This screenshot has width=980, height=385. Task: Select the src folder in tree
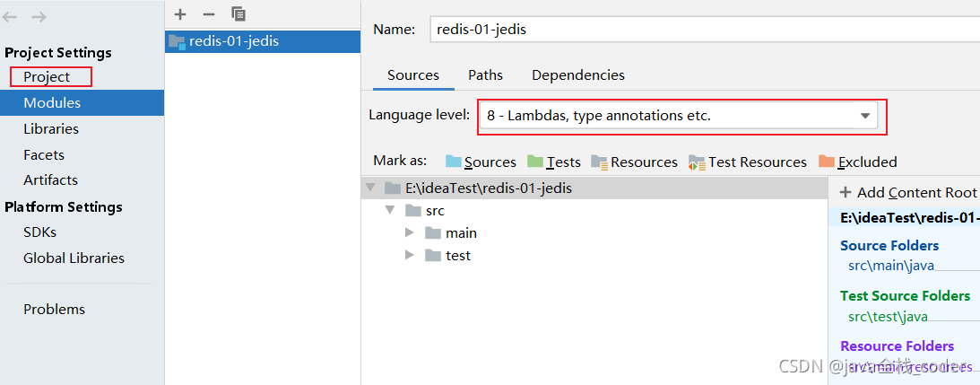[x=435, y=211]
